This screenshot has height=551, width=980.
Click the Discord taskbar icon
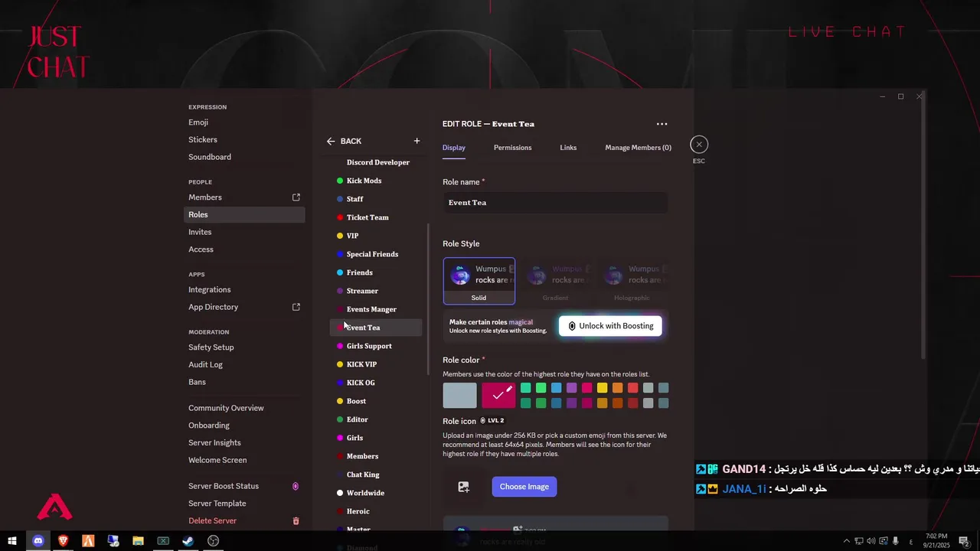click(x=38, y=541)
